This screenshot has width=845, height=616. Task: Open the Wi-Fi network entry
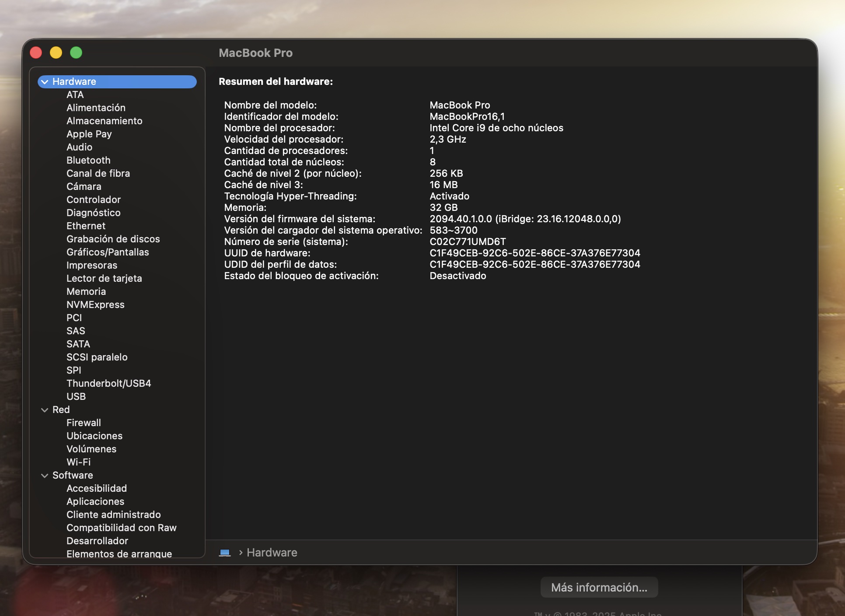79,462
